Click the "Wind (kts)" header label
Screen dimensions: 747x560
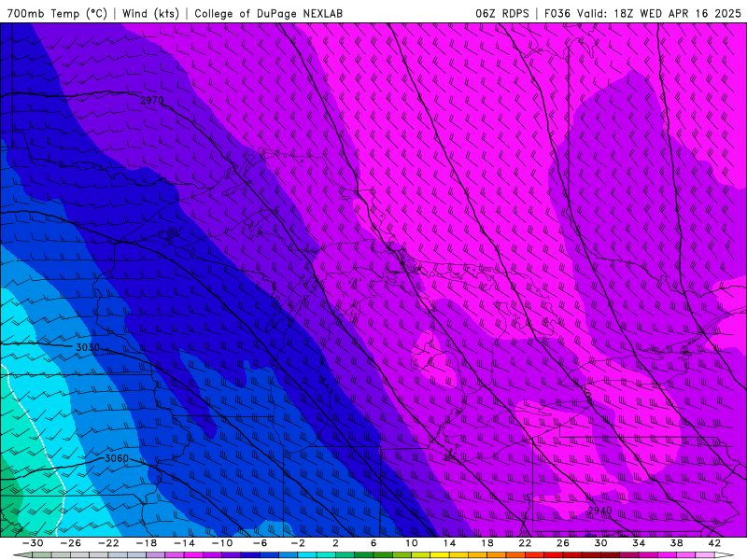pos(150,13)
